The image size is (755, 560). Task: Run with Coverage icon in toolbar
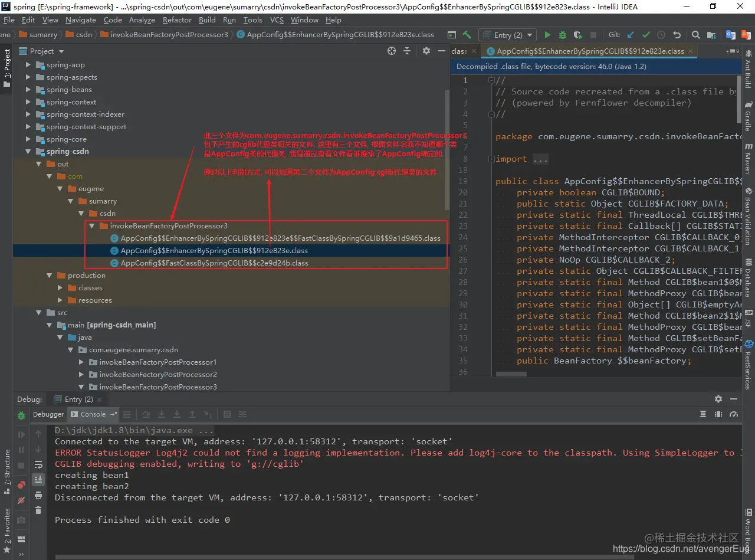click(x=578, y=35)
